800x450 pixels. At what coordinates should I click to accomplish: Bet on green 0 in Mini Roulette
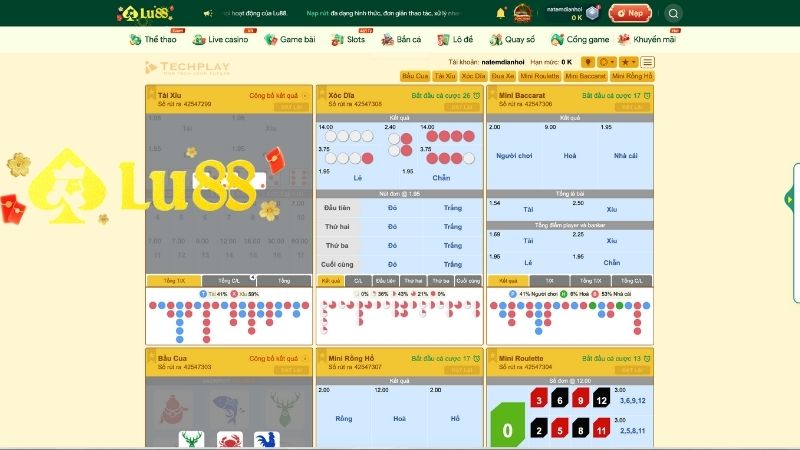507,429
